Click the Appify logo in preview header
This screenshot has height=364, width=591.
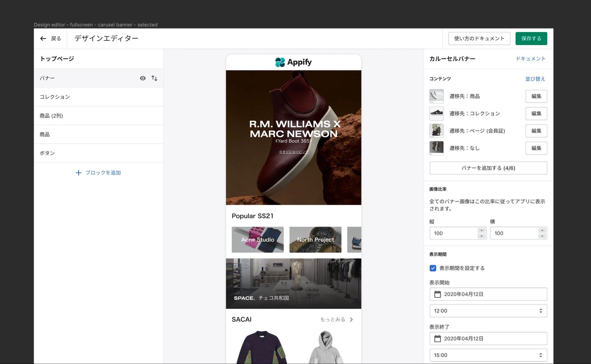tap(293, 62)
